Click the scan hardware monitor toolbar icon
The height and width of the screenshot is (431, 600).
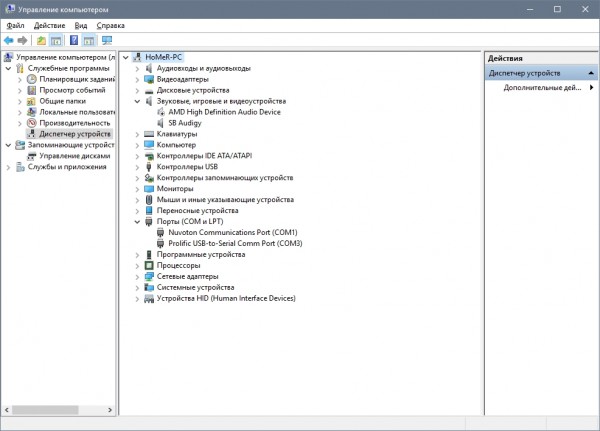pyautogui.click(x=107, y=40)
